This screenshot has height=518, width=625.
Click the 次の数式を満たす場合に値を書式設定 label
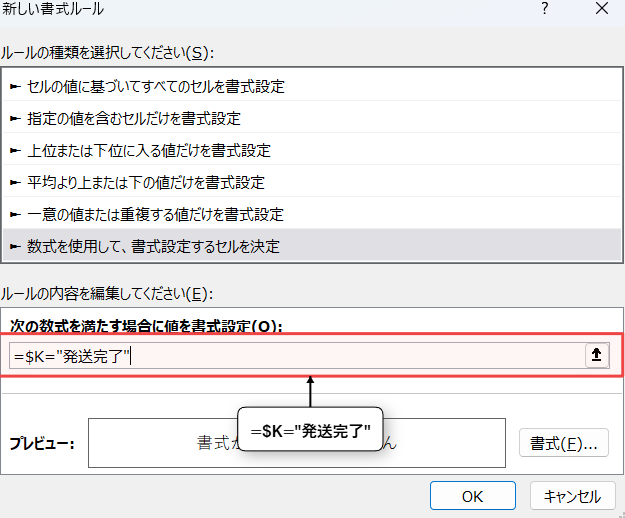pyautogui.click(x=146, y=326)
